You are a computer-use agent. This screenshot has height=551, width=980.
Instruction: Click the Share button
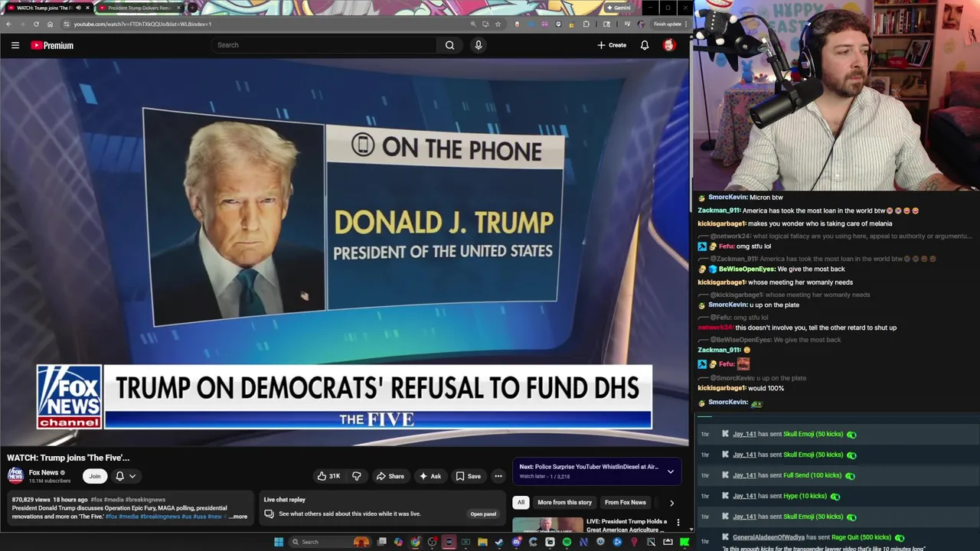click(x=390, y=476)
